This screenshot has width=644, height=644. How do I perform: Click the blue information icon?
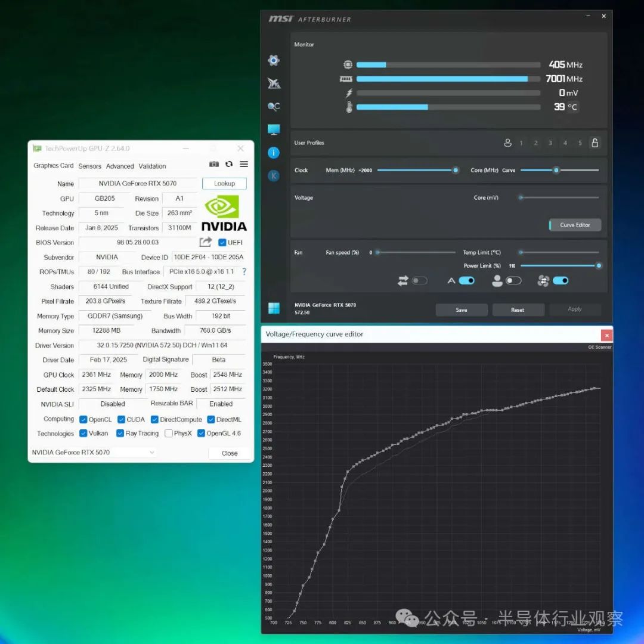tap(274, 153)
